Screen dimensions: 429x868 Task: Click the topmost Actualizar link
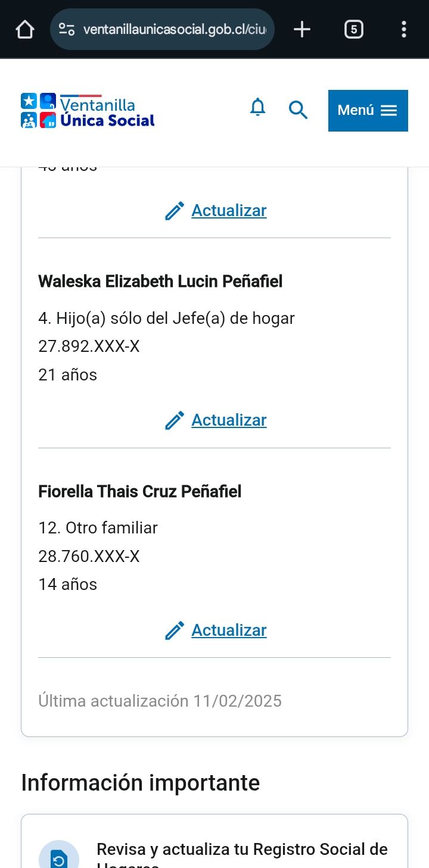tap(229, 211)
